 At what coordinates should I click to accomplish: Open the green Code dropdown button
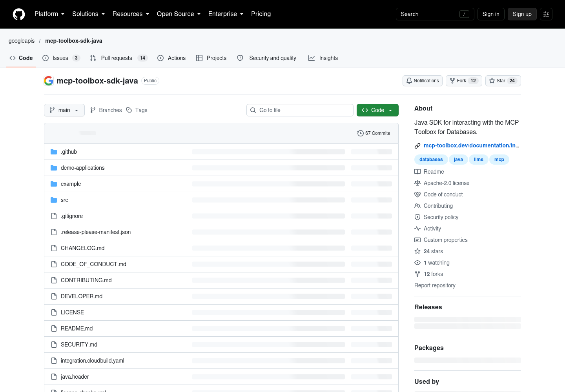[x=377, y=110]
